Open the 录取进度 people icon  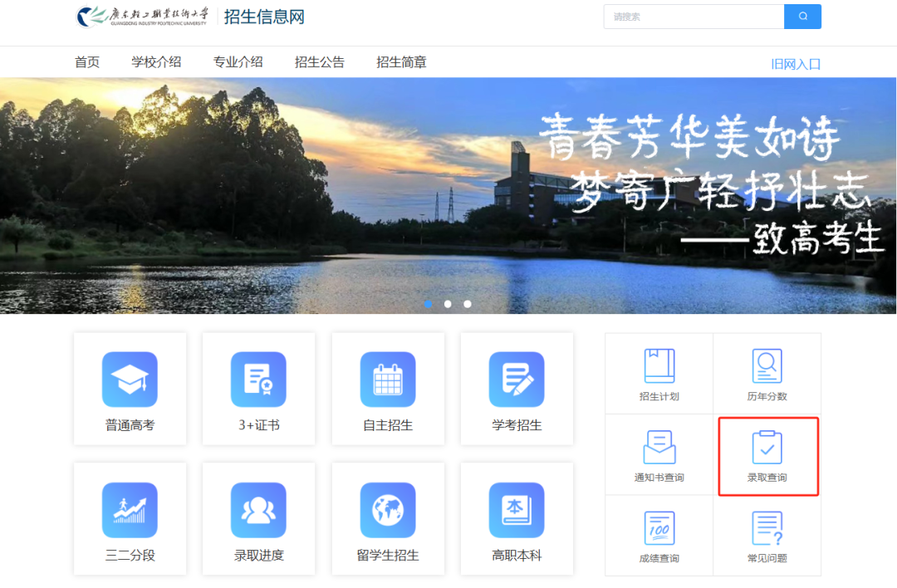tap(258, 510)
